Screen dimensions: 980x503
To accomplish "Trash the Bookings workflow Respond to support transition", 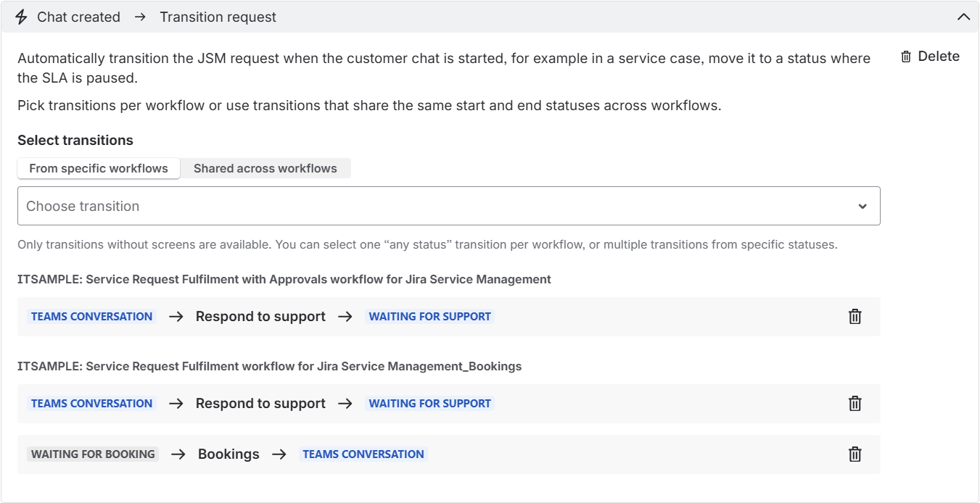I will 855,403.
